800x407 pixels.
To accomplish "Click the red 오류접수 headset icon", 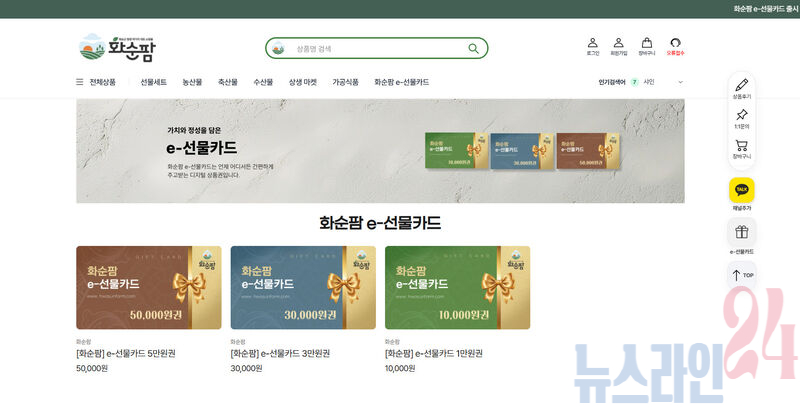I will 675,44.
